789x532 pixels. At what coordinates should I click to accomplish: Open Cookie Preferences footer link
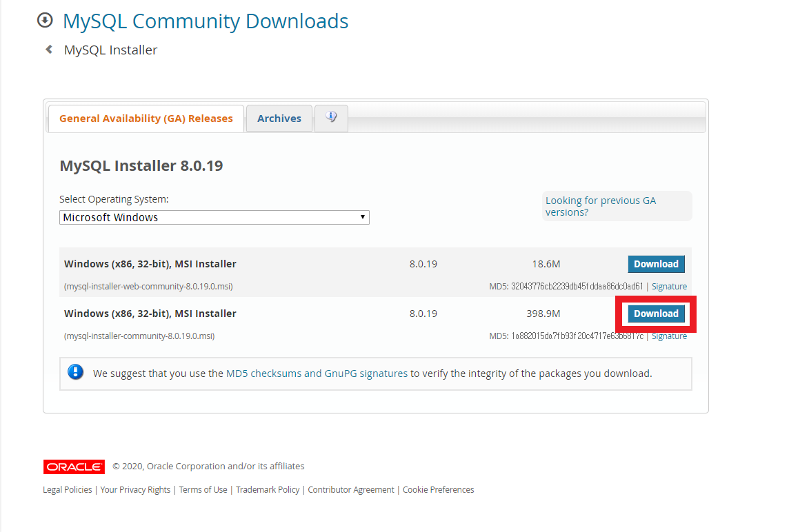(438, 490)
